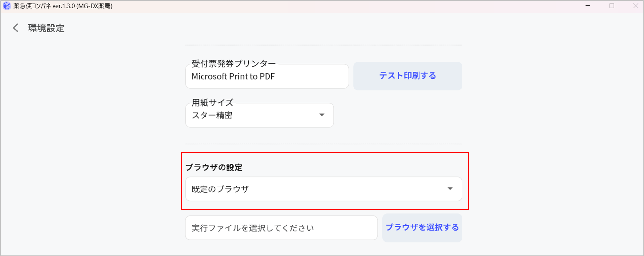Click the 用紙サイズ field label

coord(212,103)
